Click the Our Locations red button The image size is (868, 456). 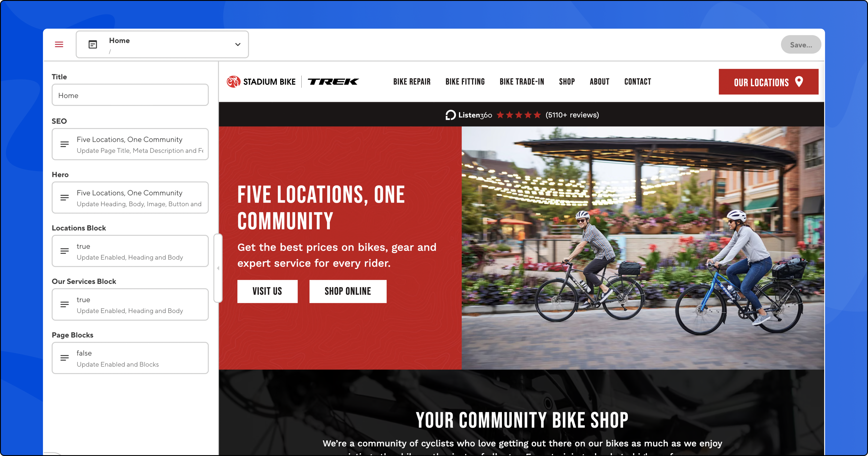[768, 82]
